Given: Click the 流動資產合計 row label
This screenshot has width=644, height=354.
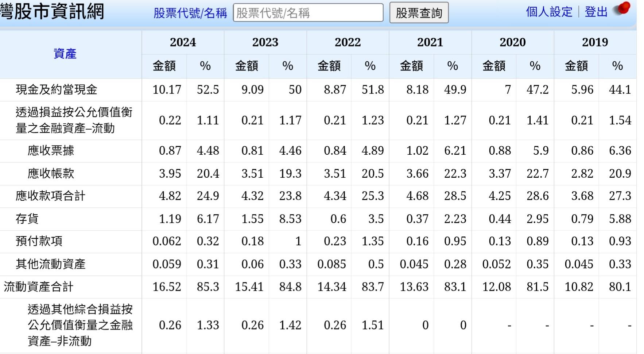Looking at the screenshot, I should tap(39, 287).
